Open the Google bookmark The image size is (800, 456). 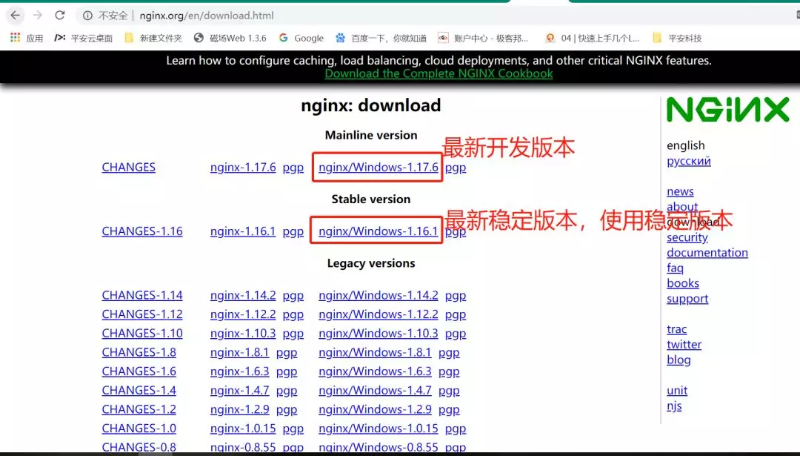click(301, 38)
